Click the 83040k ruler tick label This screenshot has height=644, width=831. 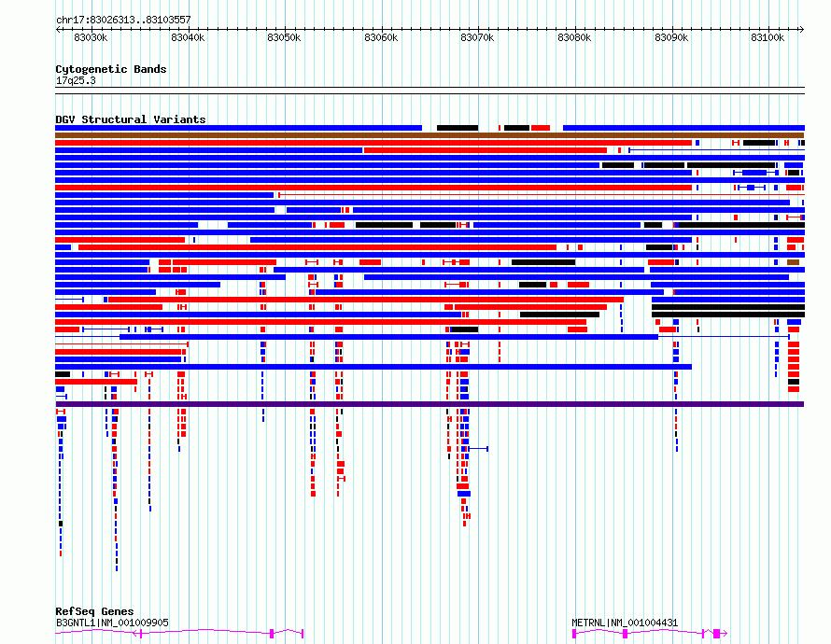point(188,37)
